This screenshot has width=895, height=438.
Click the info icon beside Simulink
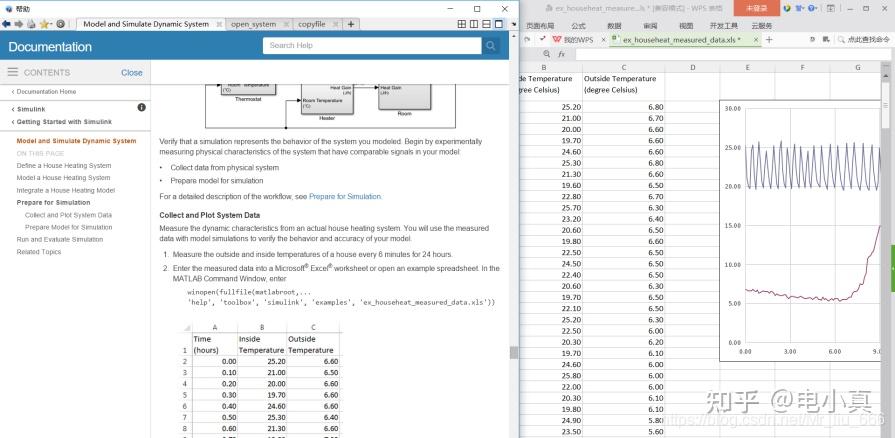coord(142,107)
